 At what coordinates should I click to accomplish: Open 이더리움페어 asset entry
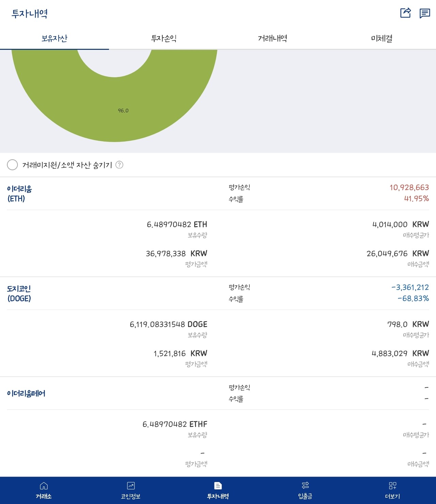(x=26, y=393)
